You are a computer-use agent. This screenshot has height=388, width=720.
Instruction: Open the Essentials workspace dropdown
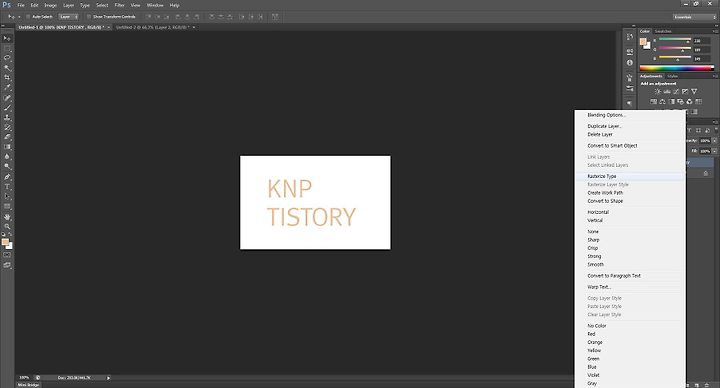[x=694, y=17]
